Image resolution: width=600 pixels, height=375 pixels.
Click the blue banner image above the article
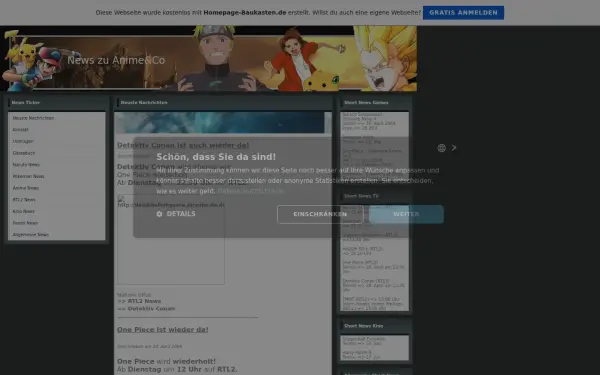click(x=219, y=122)
